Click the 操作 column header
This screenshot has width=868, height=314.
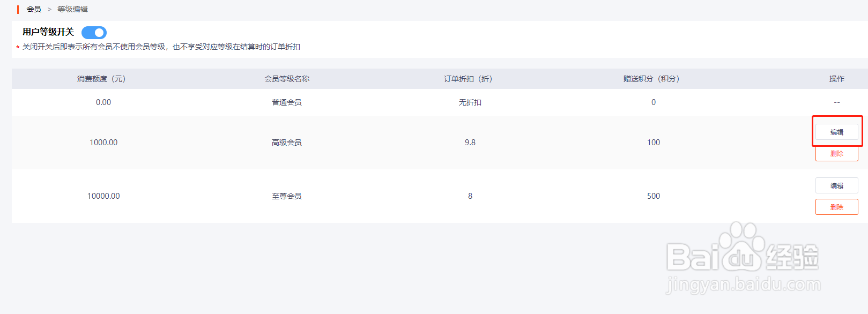[x=836, y=79]
